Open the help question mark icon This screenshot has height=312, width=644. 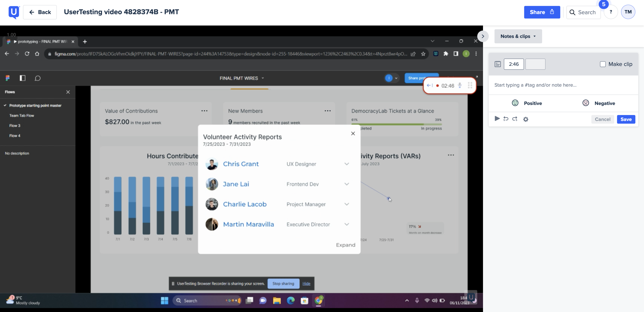(611, 12)
